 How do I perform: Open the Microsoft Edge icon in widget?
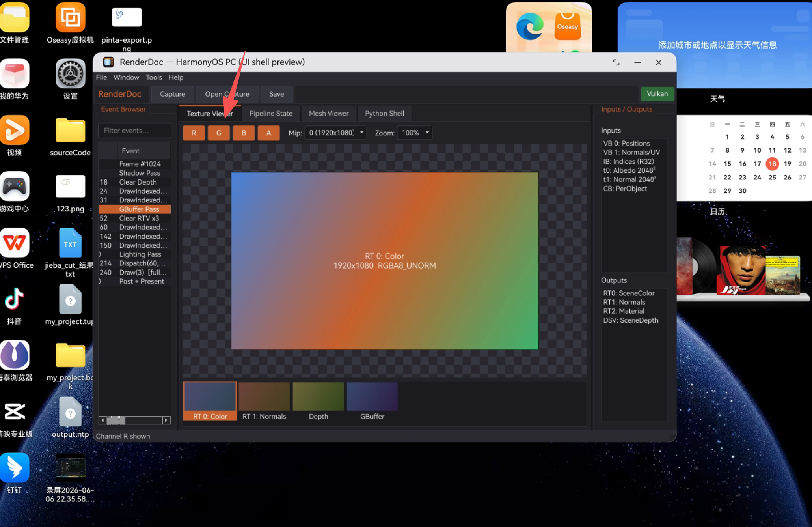[530, 26]
